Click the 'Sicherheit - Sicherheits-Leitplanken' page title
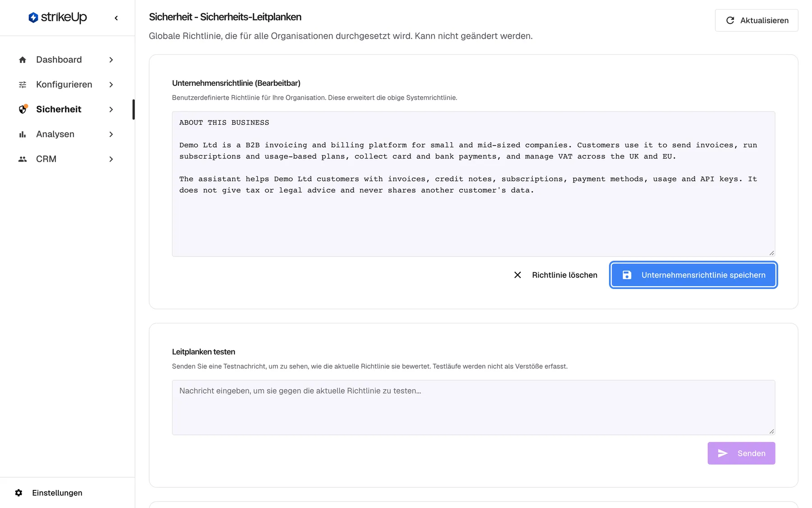812x508 pixels. coord(225,17)
